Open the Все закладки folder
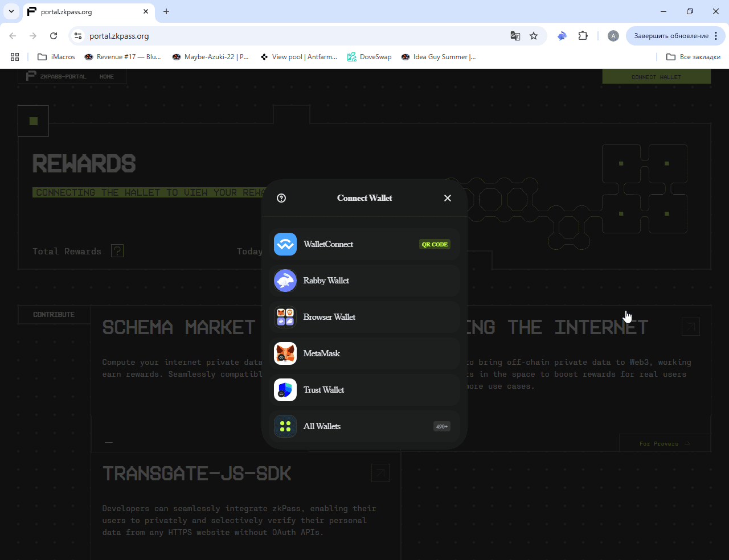This screenshot has height=560, width=729. 693,57
